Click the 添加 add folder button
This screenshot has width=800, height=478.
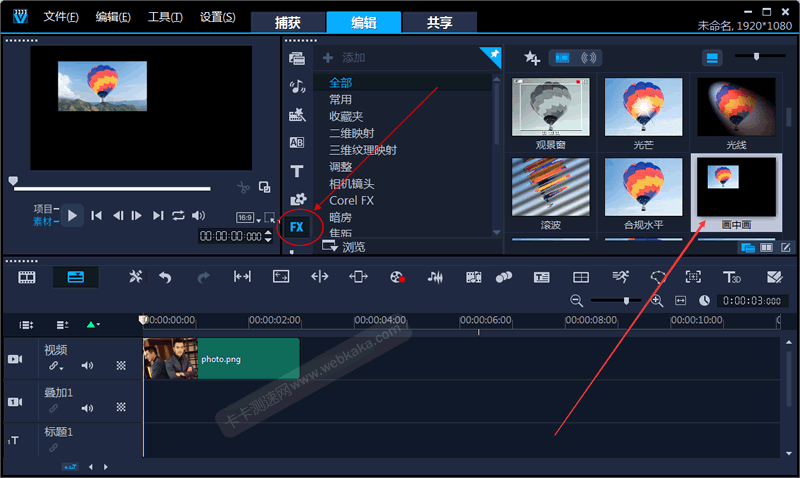point(344,58)
